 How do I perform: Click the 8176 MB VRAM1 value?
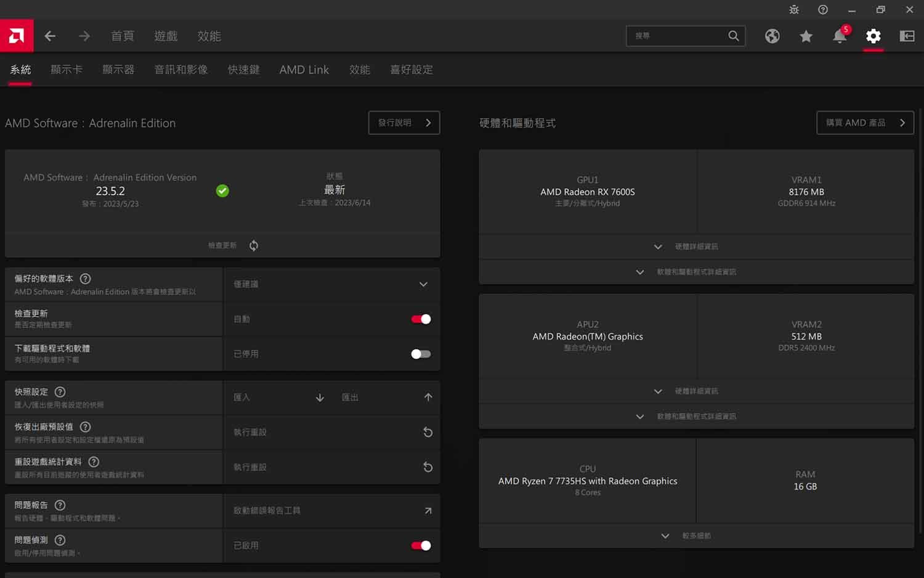click(x=806, y=192)
